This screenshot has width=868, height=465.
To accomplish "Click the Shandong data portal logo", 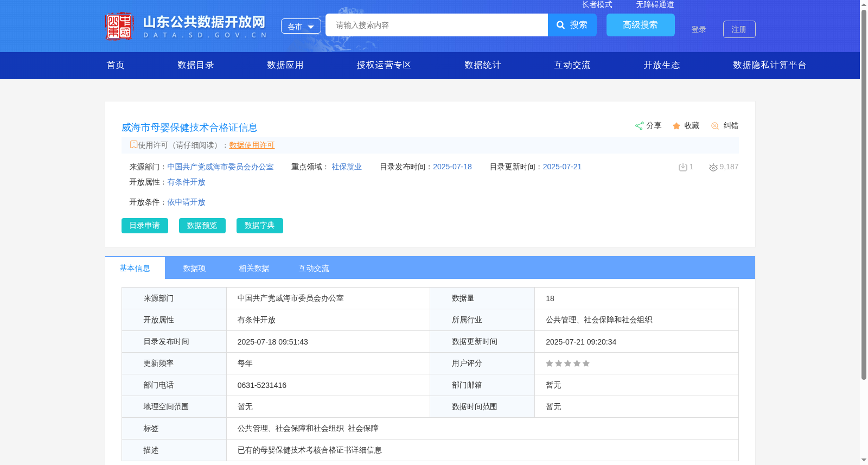I will coord(186,26).
